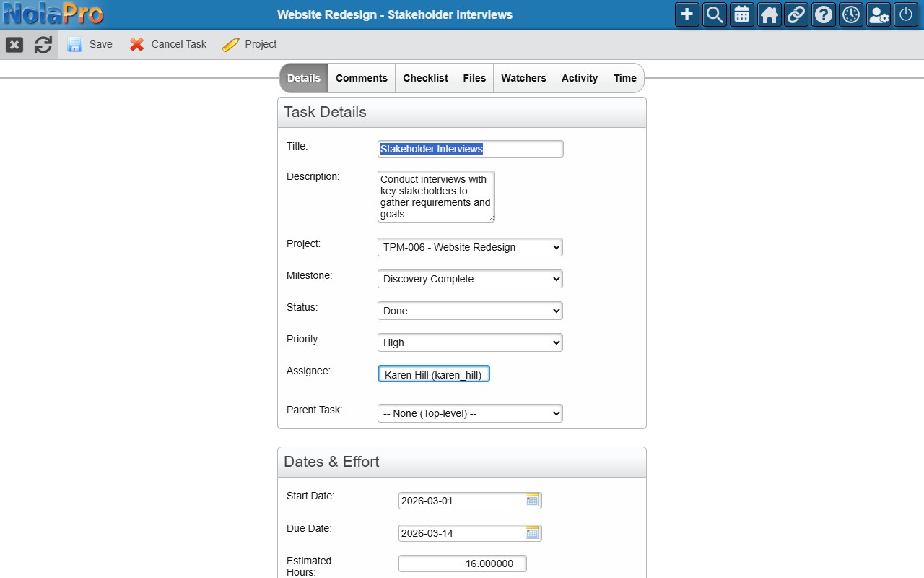Switch to the Comments tab

click(362, 78)
